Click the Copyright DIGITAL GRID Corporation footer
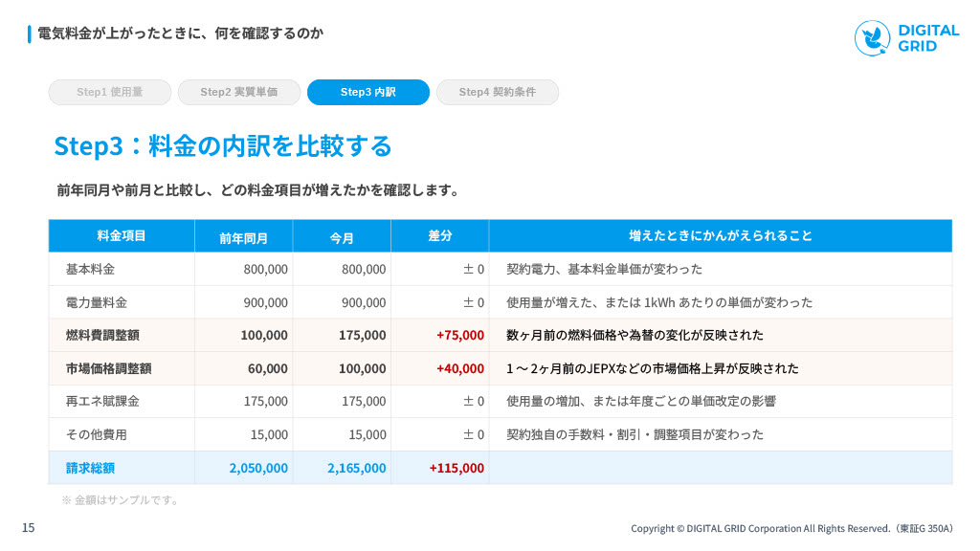Image resolution: width=980 pixels, height=551 pixels. tap(791, 528)
